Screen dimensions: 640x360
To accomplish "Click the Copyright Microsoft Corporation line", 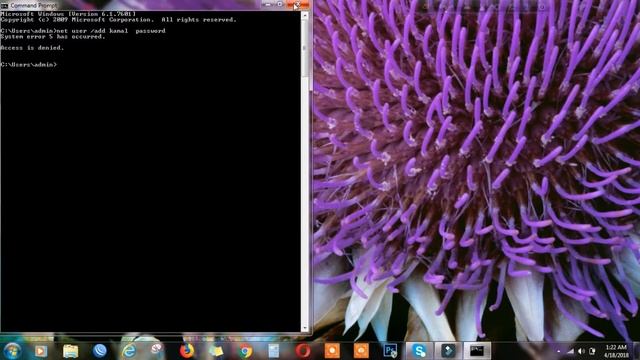I will (118, 20).
